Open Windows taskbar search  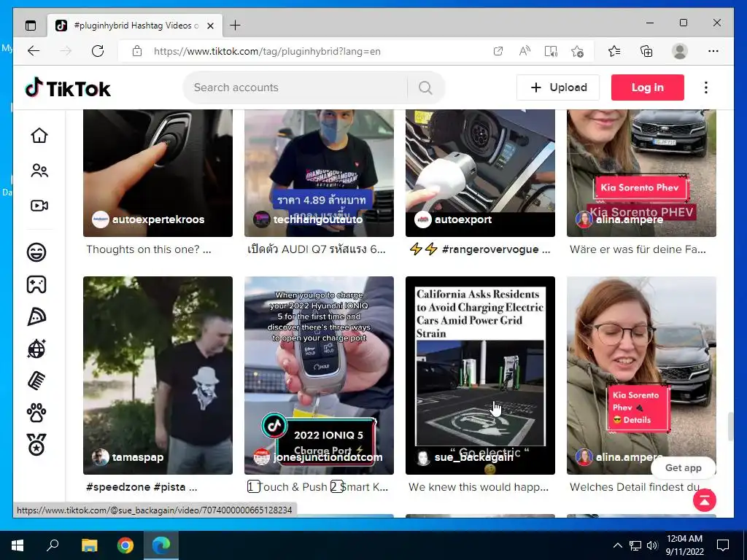tap(53, 545)
